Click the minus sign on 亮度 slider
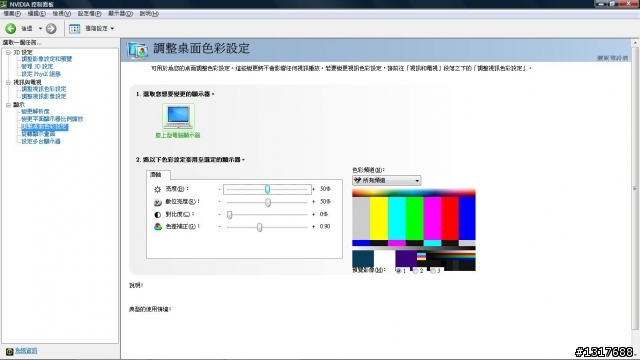640x360 pixels. (x=220, y=189)
